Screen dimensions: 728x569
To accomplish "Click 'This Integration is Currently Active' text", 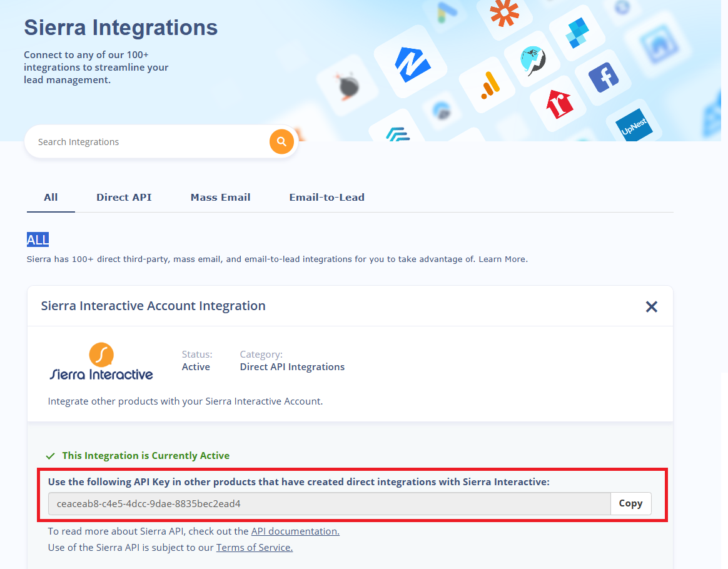I will click(x=146, y=456).
